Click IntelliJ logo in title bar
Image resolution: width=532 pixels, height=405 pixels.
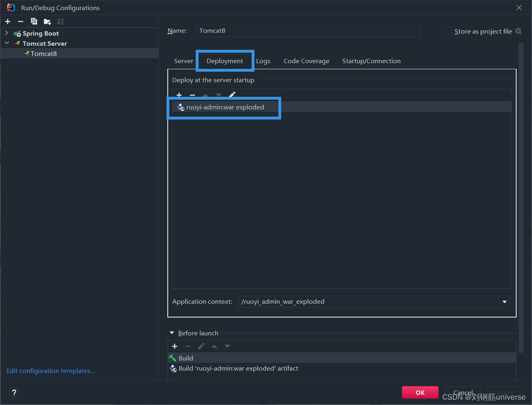[x=11, y=8]
